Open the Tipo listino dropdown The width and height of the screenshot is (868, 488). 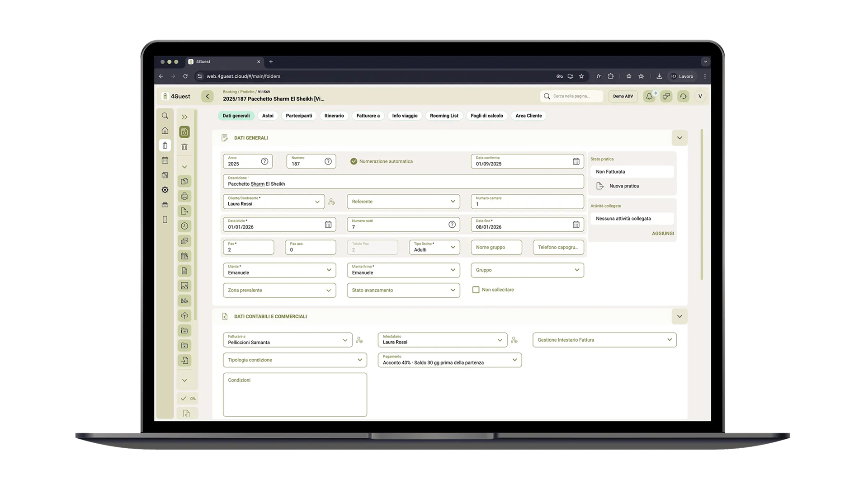[x=434, y=247]
